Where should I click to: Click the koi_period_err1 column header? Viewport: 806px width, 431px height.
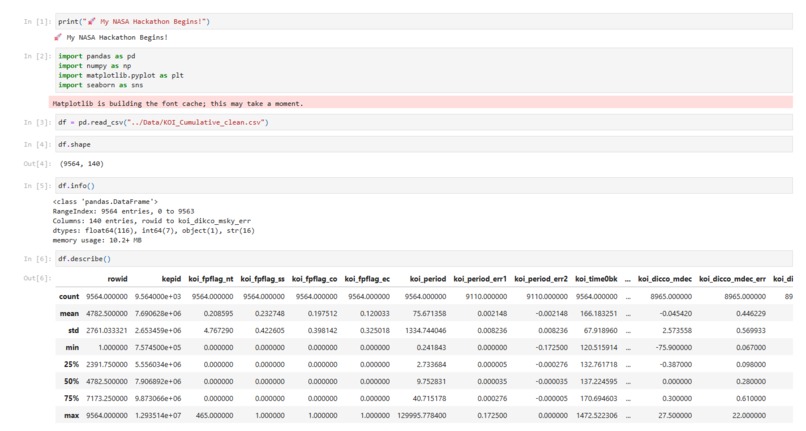point(480,279)
